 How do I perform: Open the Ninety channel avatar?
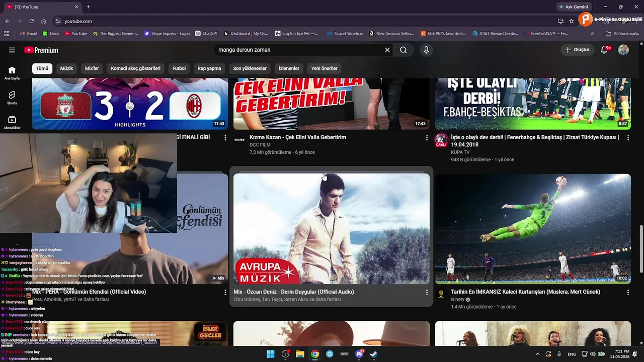click(441, 295)
